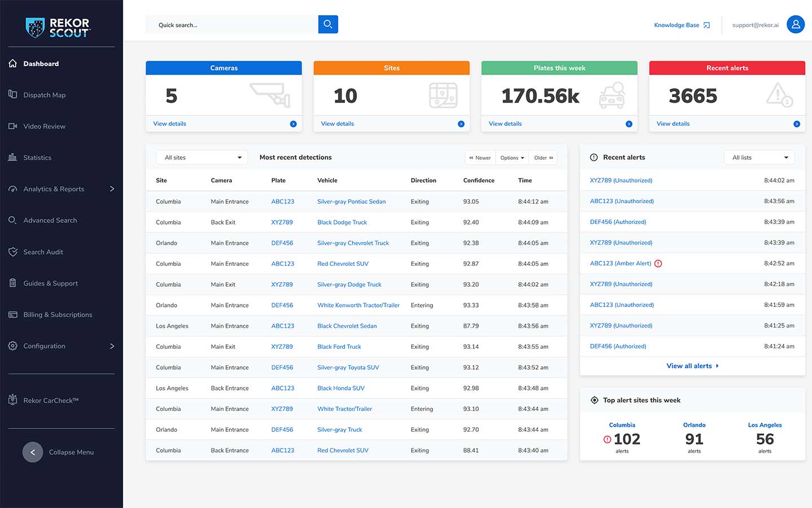This screenshot has height=508, width=812.
Task: Open the Knowledge Base link
Action: point(676,24)
